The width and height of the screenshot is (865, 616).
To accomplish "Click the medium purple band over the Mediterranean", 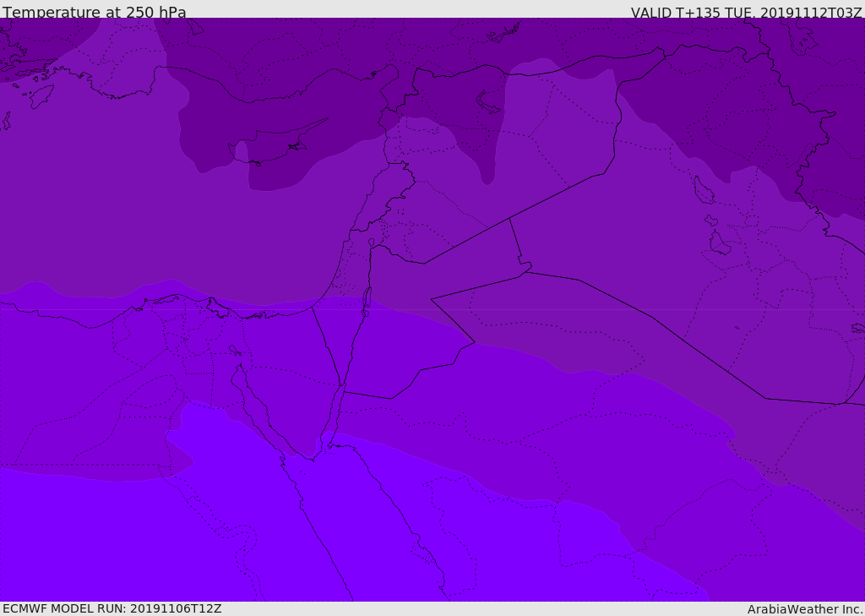I will pyautogui.click(x=127, y=211).
